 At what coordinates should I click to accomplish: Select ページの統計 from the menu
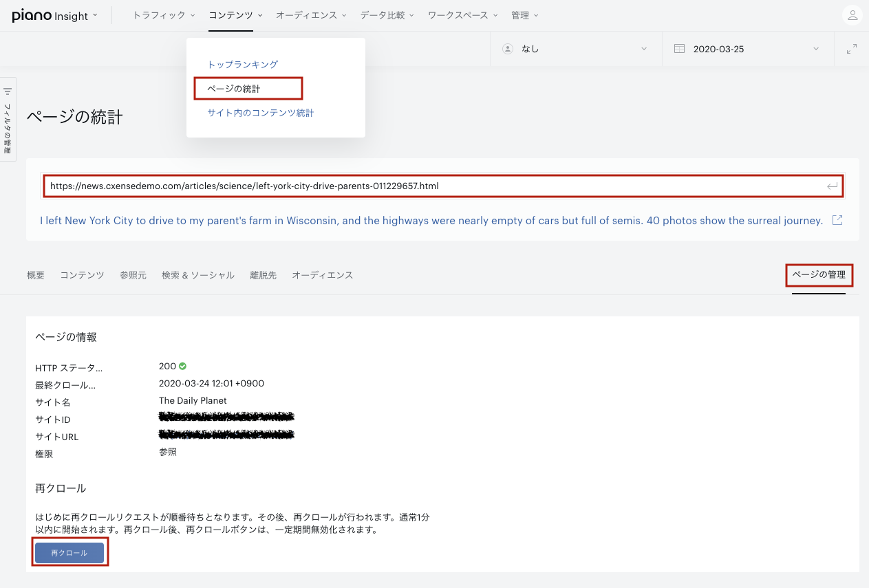pyautogui.click(x=234, y=89)
